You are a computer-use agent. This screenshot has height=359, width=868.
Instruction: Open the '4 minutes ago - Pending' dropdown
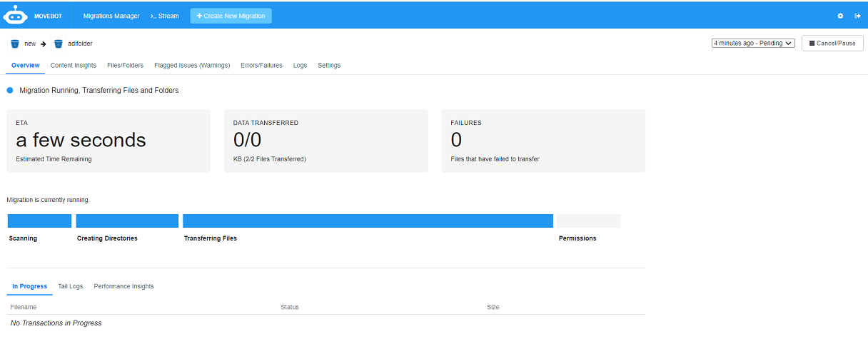click(753, 44)
